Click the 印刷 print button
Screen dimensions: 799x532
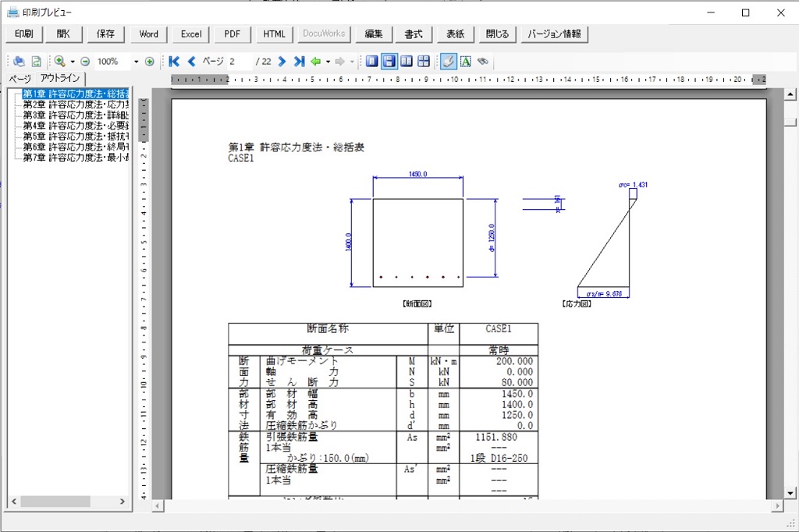pyautogui.click(x=24, y=34)
